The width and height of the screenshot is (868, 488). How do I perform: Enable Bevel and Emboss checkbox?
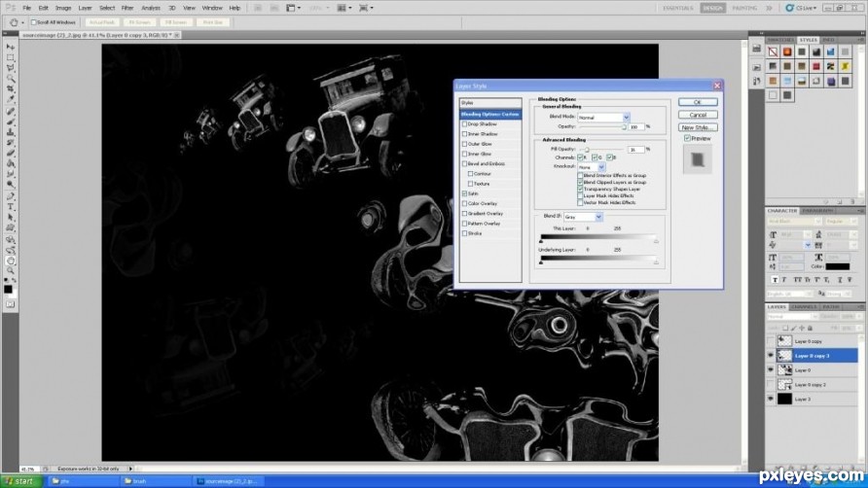(x=464, y=164)
